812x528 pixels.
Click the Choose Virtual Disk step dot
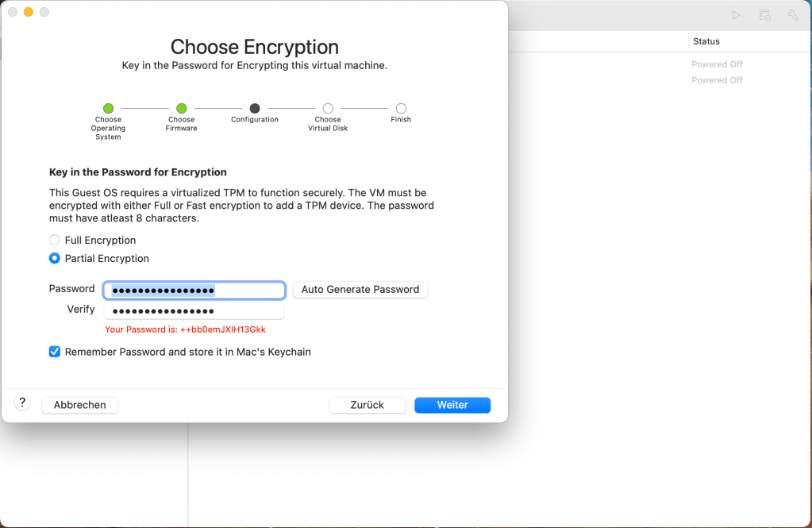328,108
